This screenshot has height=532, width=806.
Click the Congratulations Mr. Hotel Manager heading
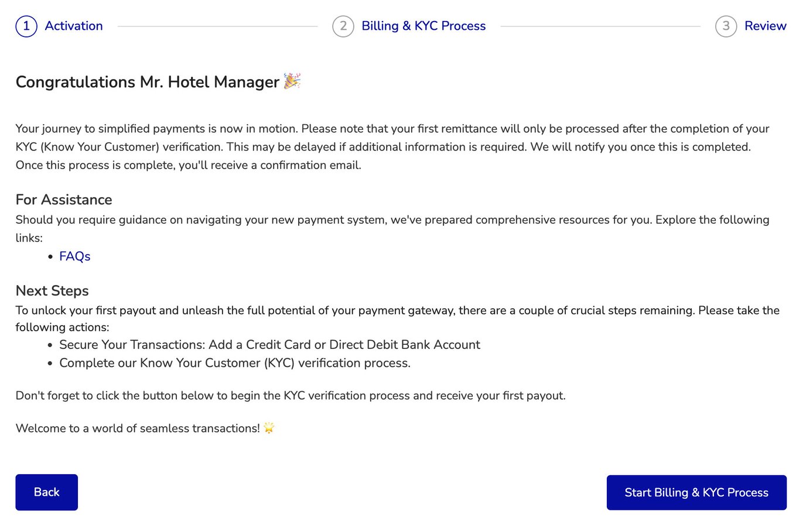tap(146, 82)
